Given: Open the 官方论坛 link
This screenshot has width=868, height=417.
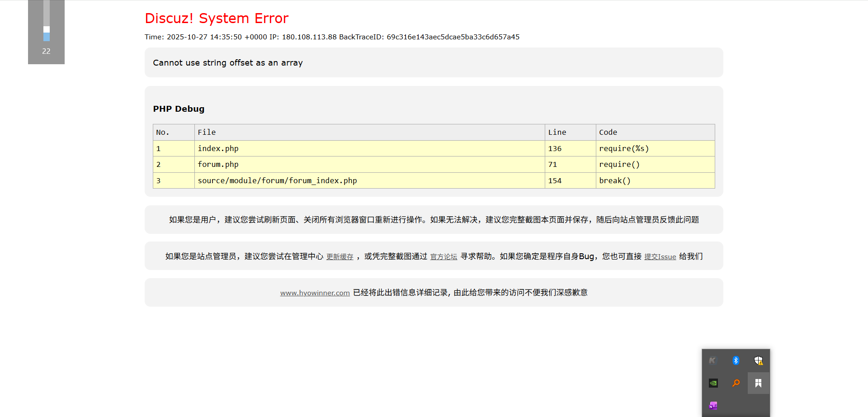Looking at the screenshot, I should click(443, 257).
